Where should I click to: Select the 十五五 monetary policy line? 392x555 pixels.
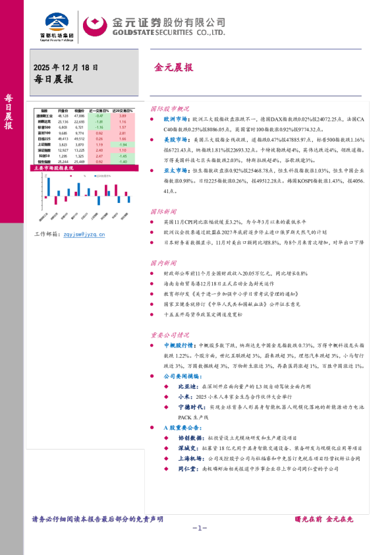click(203, 314)
